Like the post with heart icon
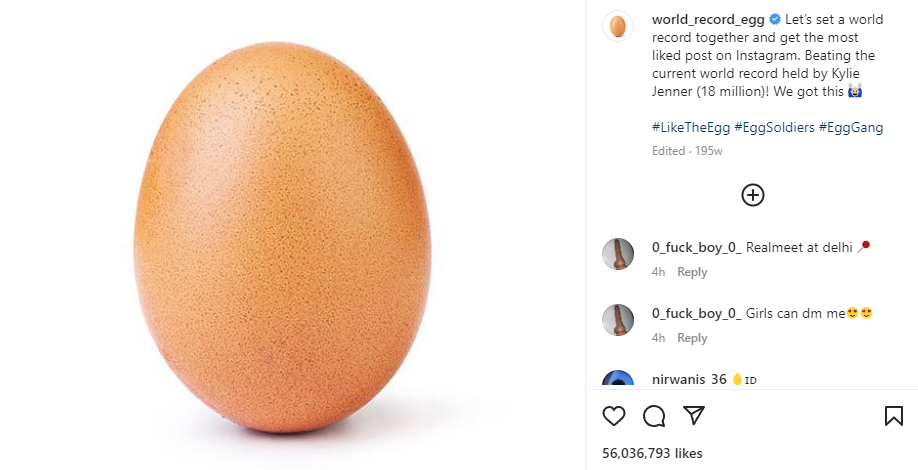The image size is (918, 470). [614, 416]
